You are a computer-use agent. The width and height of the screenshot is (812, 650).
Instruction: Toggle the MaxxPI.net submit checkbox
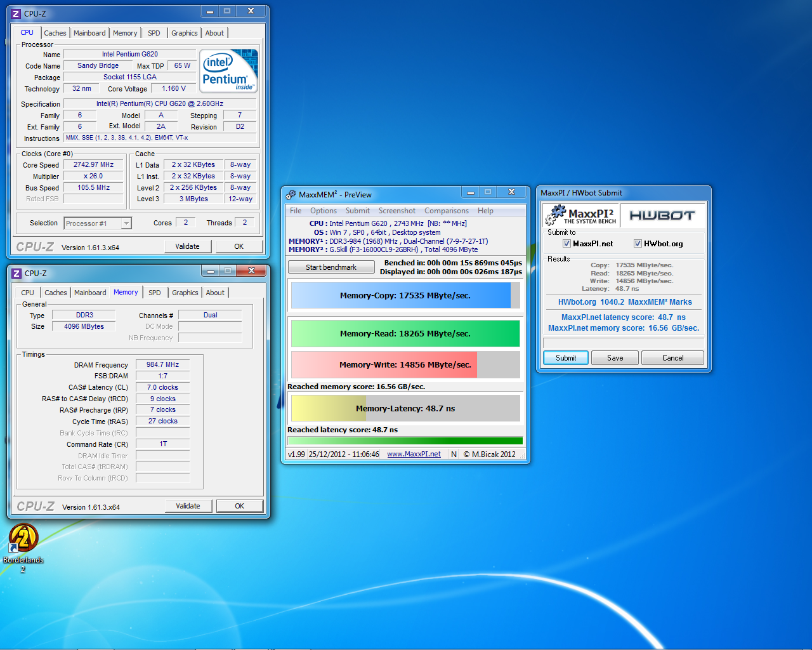(x=566, y=244)
